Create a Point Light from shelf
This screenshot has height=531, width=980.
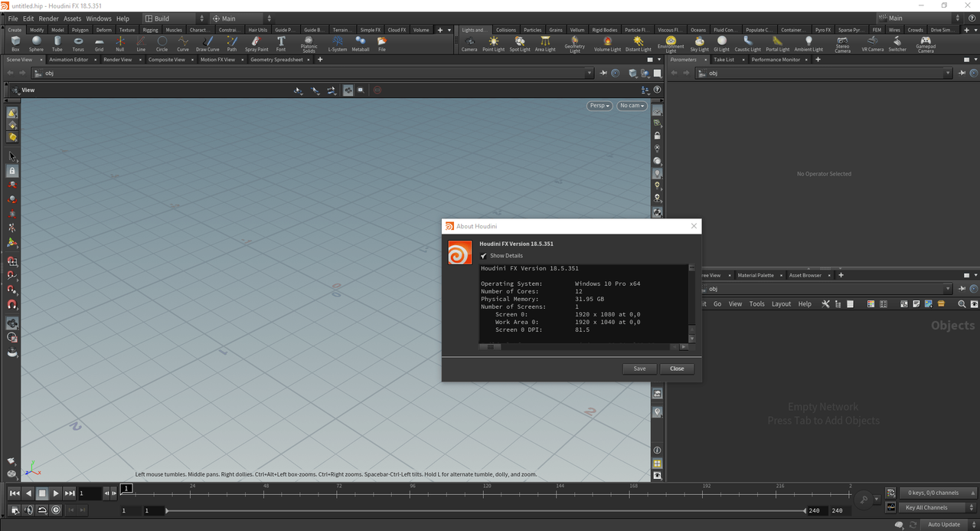[x=493, y=44]
